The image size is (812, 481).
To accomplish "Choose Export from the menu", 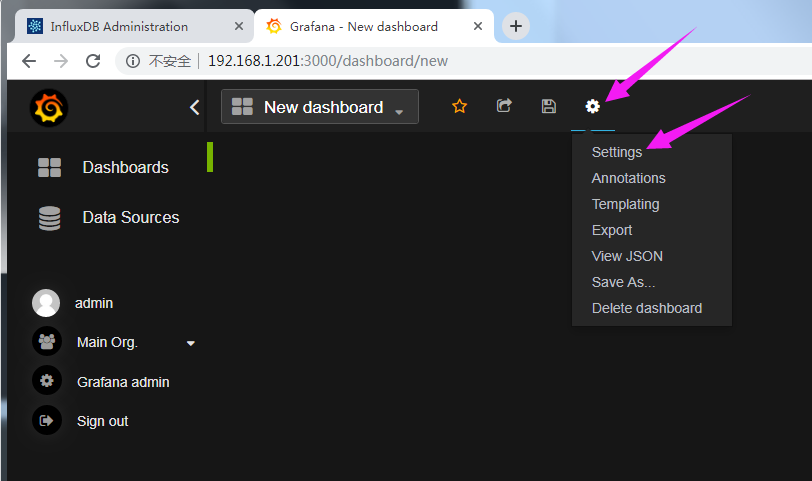I will point(612,230).
